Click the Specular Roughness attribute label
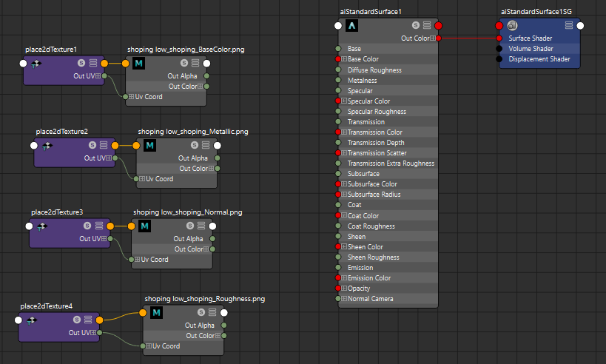Screen dimensions: 606x364 pos(377,112)
